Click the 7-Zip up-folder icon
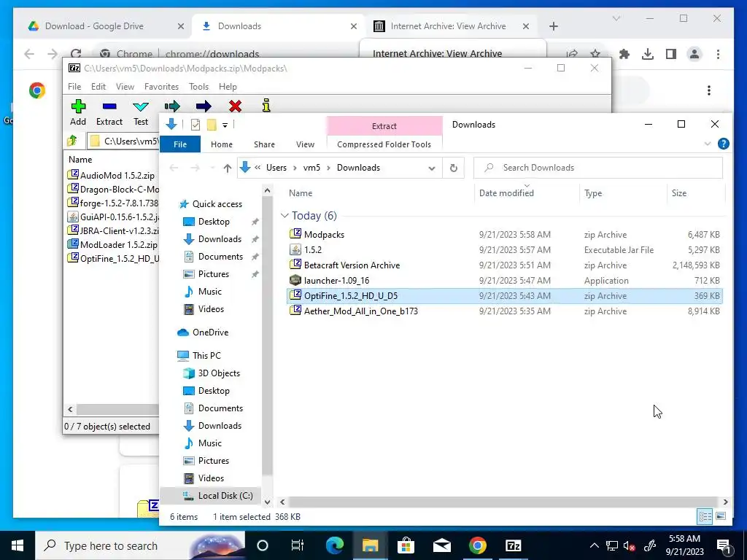 click(72, 141)
